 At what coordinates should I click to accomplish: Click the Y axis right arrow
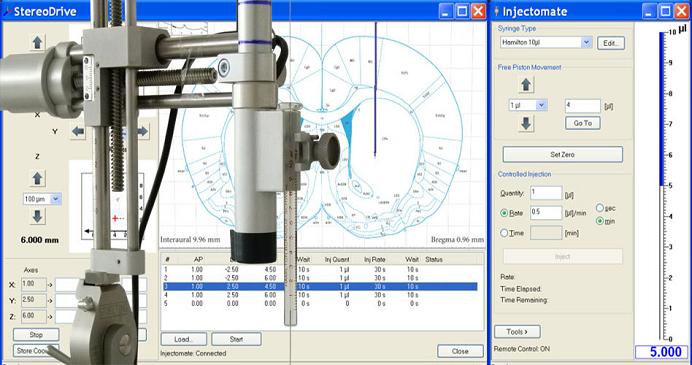tap(142, 131)
